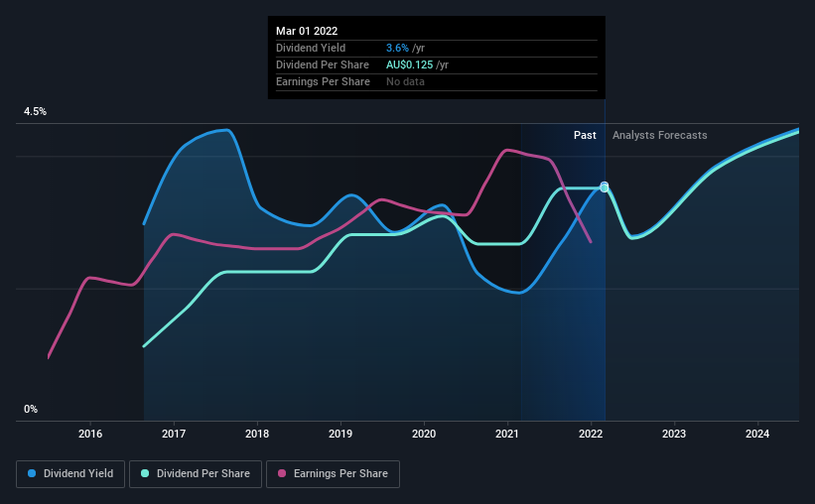The height and width of the screenshot is (504, 815).
Task: Click the Mar 01 2022 tooltip date
Action: click(x=307, y=31)
